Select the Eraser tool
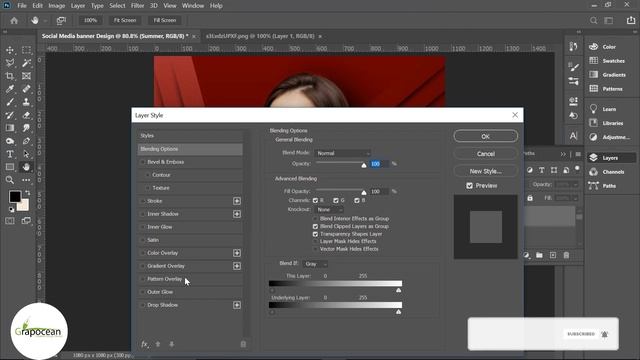640x360 pixels. pos(26,115)
